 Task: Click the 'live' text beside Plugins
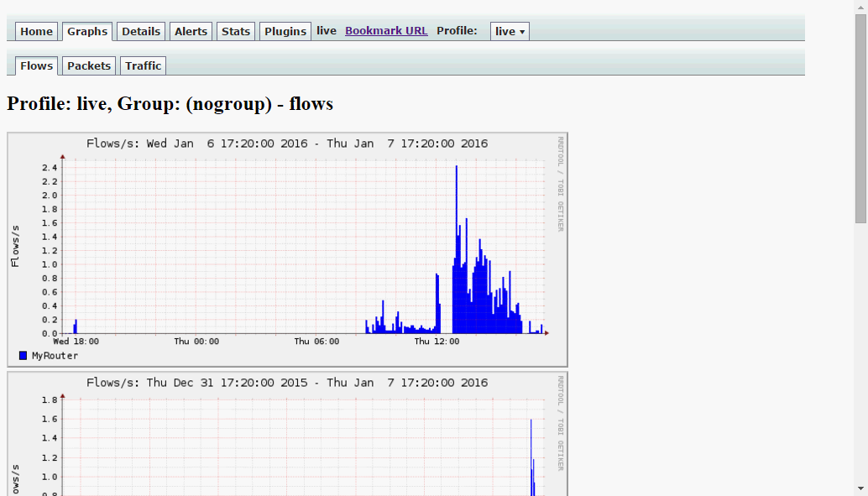click(327, 31)
